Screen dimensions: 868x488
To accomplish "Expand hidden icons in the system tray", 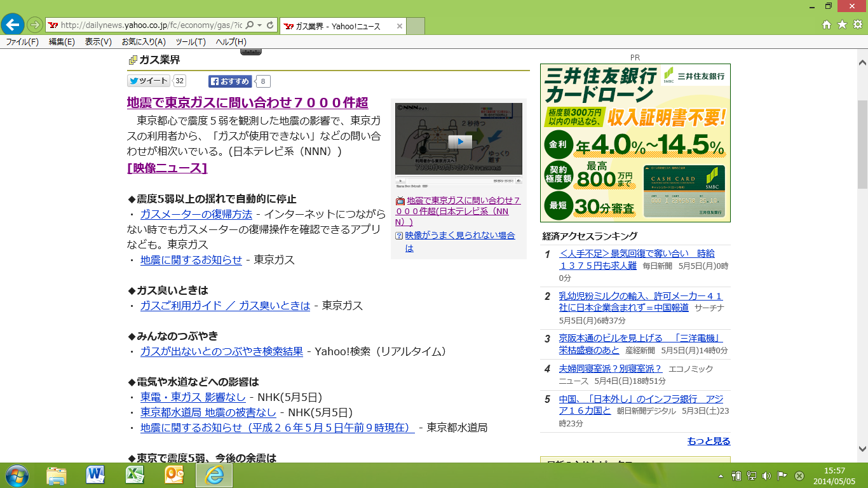I will [721, 475].
